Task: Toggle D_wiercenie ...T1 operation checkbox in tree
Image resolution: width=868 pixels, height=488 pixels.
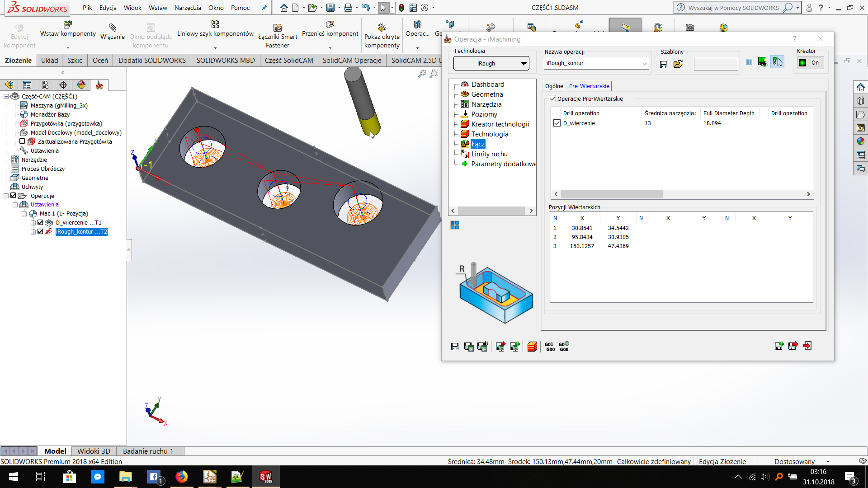Action: (40, 223)
